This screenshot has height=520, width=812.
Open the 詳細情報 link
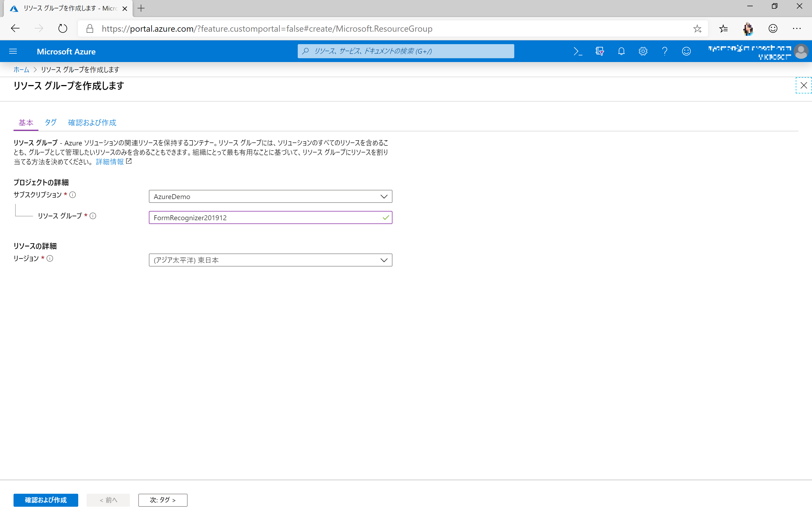110,162
